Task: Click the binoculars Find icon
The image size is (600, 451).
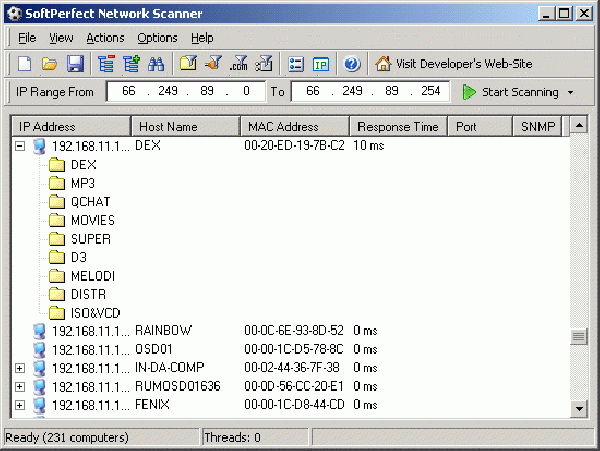Action: pyautogui.click(x=156, y=64)
